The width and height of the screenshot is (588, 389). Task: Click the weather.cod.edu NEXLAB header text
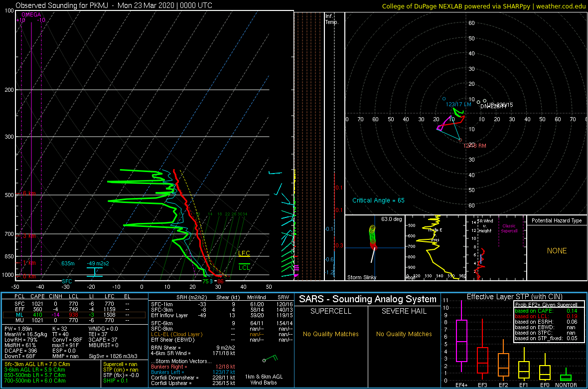click(484, 5)
